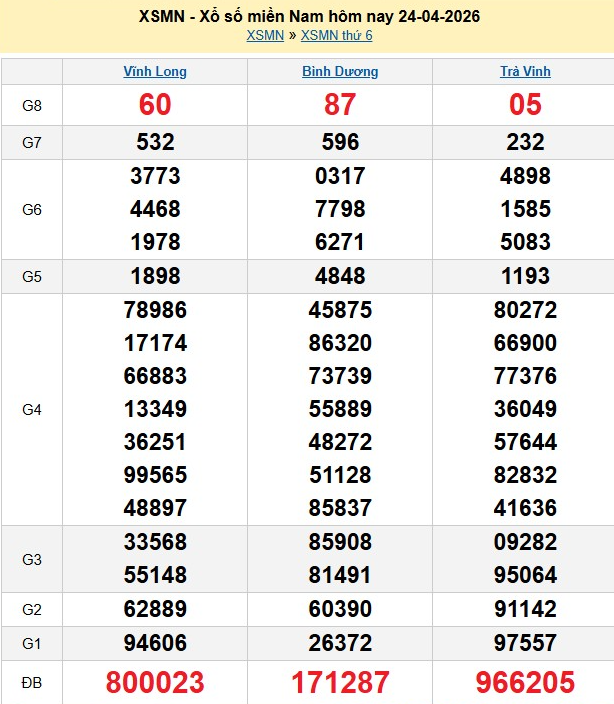The height and width of the screenshot is (704, 614).
Task: Click the G4 row label
Action: 32,410
